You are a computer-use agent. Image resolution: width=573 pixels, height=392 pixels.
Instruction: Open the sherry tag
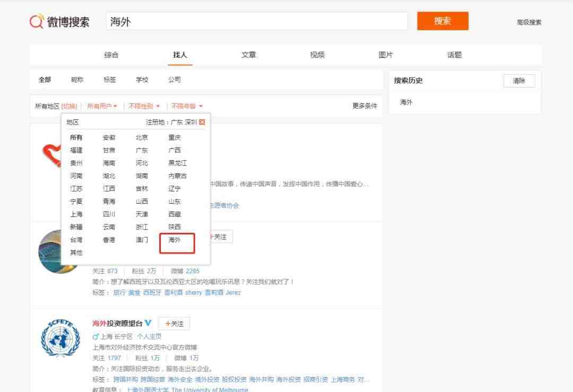(x=193, y=293)
